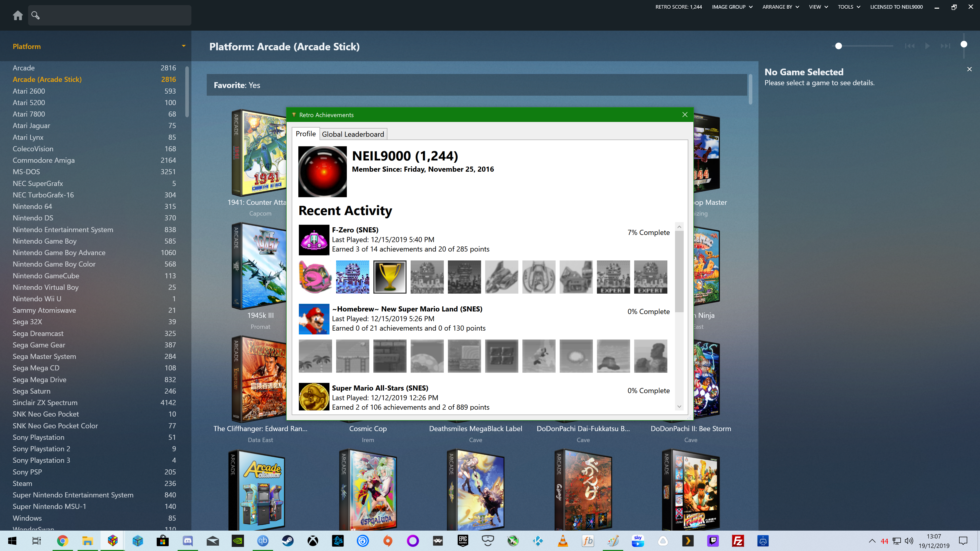Click the Recent Activity scrollbar thumb

coord(679,271)
